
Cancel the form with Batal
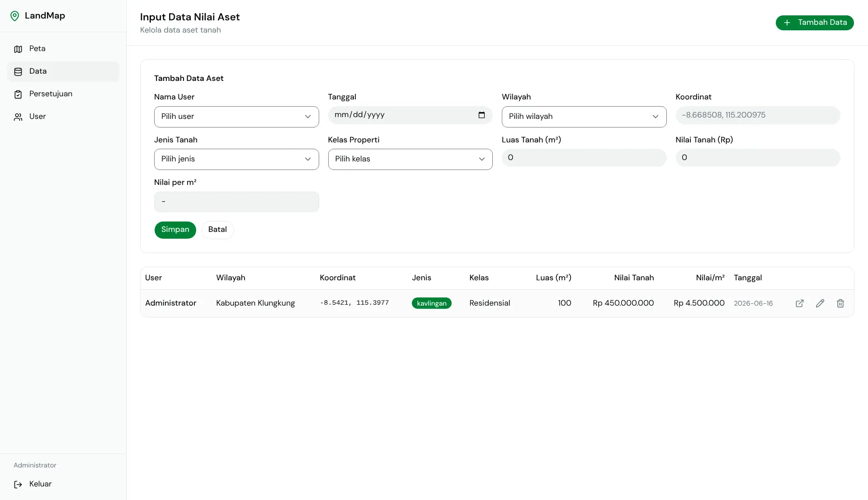pyautogui.click(x=217, y=230)
